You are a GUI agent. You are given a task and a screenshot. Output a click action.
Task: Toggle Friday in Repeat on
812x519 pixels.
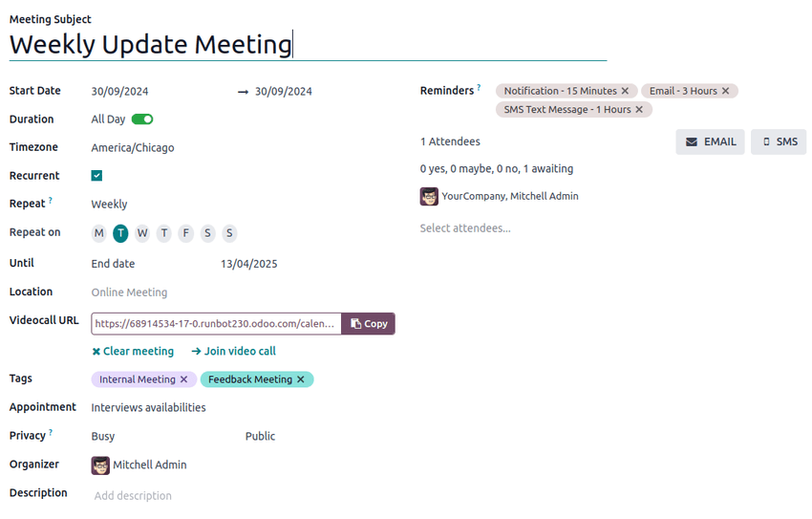click(186, 233)
